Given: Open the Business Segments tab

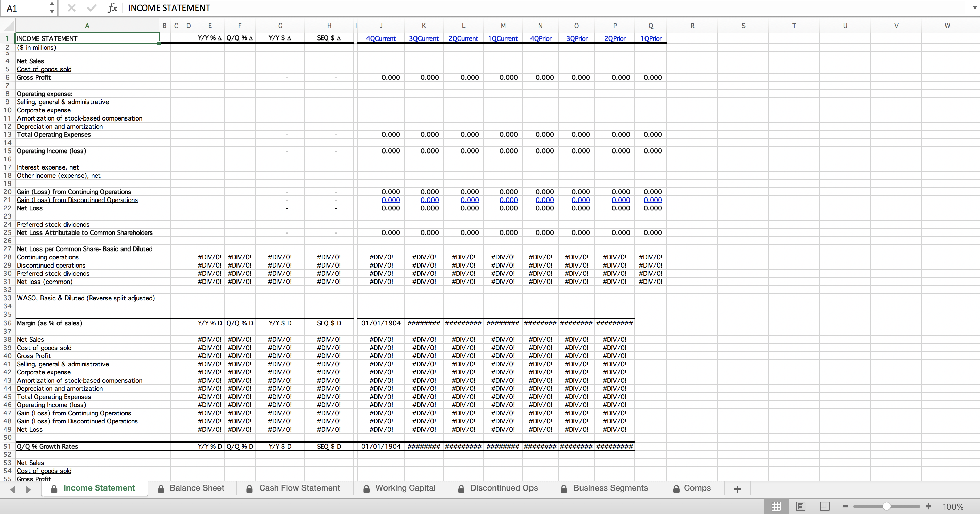Looking at the screenshot, I should [x=605, y=488].
